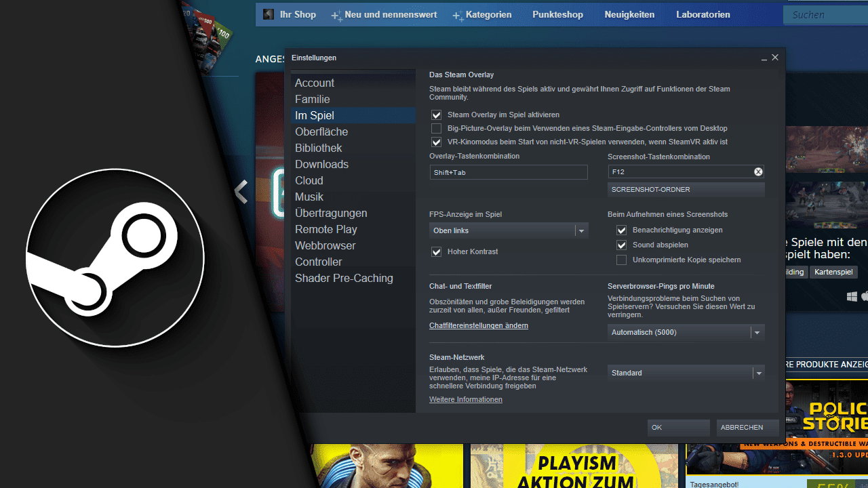Toggle Sound abspielen checkbox
This screenshot has height=488, width=868.
621,245
